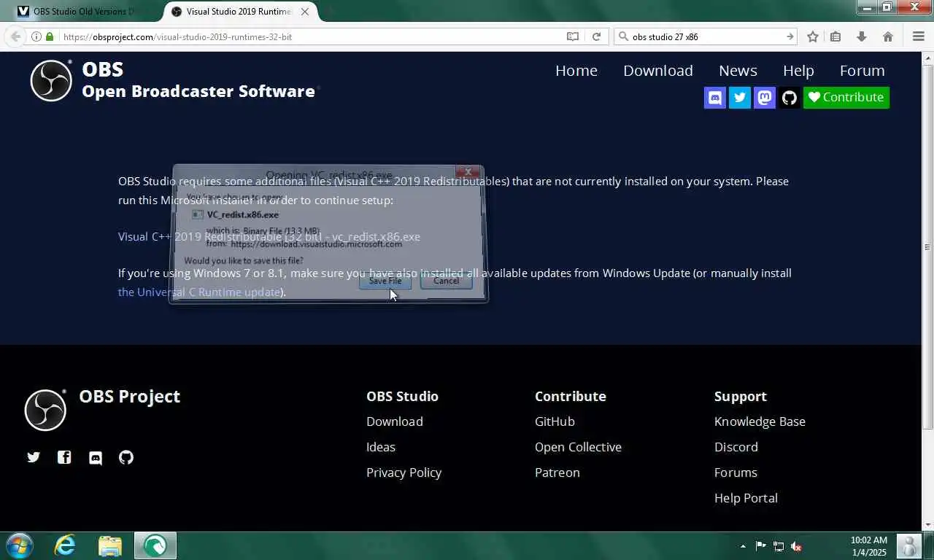Launch Internet Explorer from the taskbar
This screenshot has width=934, height=560.
click(x=66, y=545)
